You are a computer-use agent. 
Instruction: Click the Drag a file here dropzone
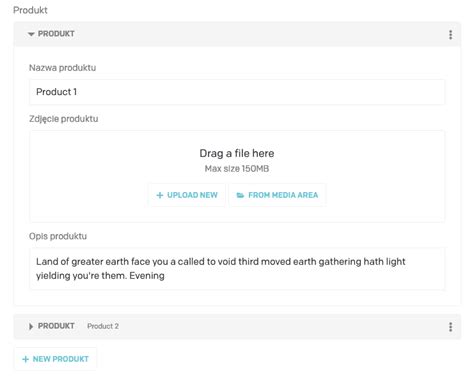tap(237, 176)
